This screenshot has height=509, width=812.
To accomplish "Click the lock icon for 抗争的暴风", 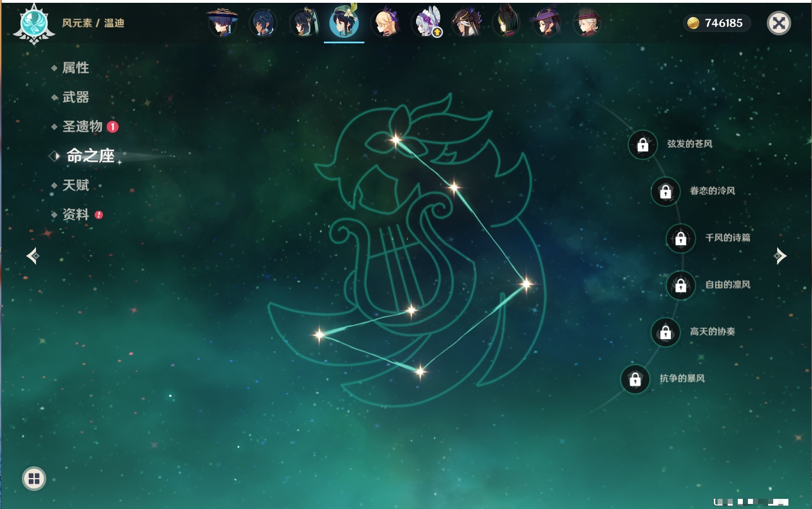I will pyautogui.click(x=635, y=380).
